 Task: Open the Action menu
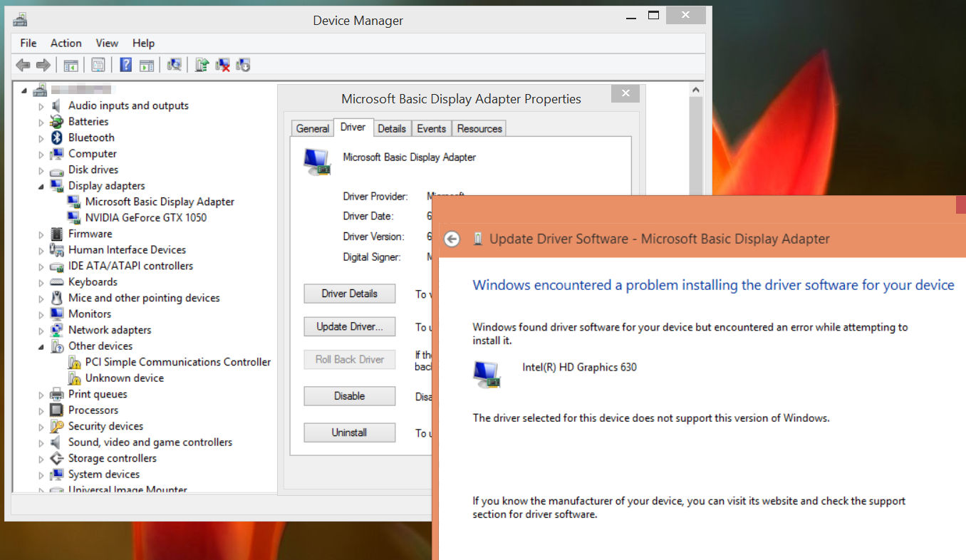[66, 43]
